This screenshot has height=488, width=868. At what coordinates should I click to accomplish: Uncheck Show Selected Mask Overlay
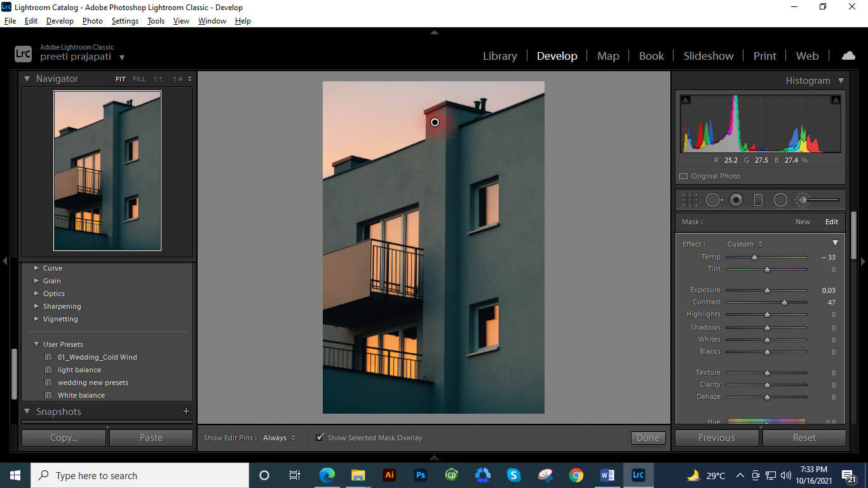tap(320, 437)
